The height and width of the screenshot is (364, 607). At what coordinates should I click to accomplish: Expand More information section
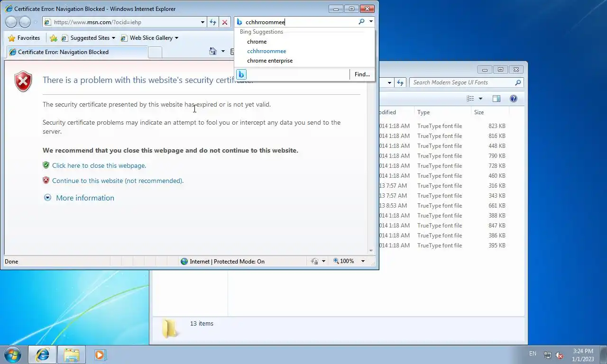tap(85, 198)
